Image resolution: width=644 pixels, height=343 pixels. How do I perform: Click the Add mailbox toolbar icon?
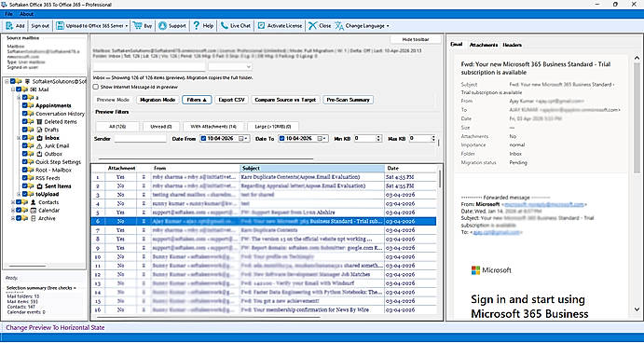(9, 25)
